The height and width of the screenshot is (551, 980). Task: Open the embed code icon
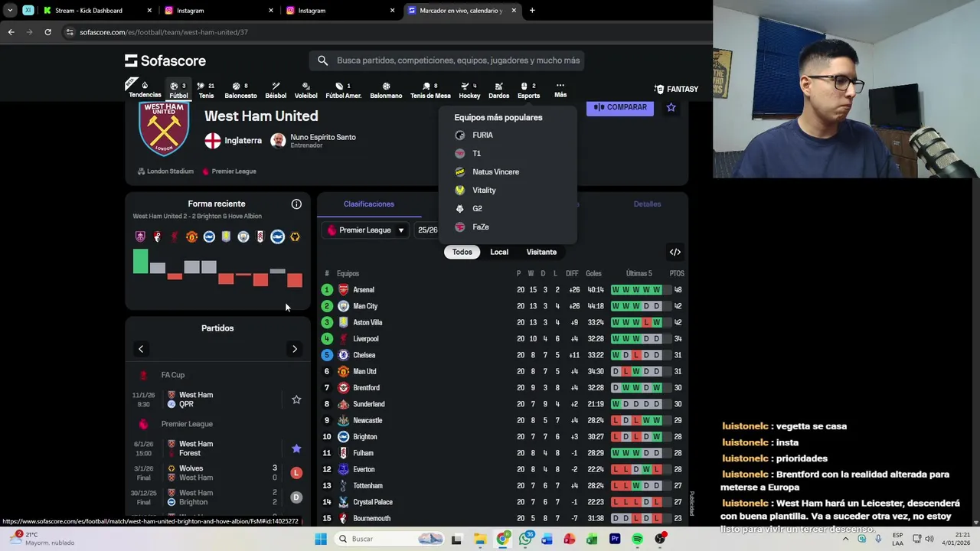pyautogui.click(x=675, y=252)
